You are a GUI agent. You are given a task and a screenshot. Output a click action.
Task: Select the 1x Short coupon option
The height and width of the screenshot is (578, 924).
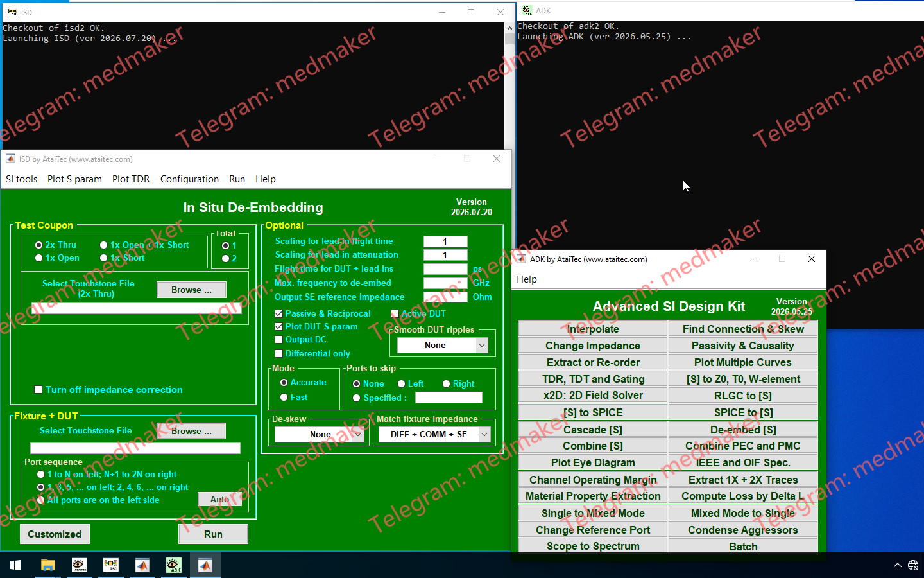click(x=103, y=258)
